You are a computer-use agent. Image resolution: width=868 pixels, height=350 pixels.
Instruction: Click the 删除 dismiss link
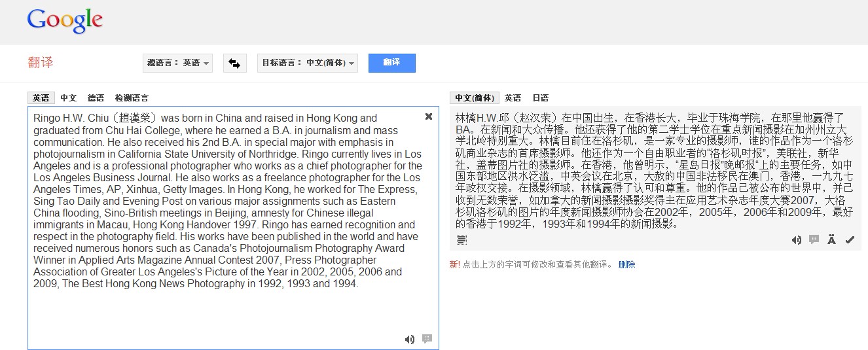click(626, 265)
